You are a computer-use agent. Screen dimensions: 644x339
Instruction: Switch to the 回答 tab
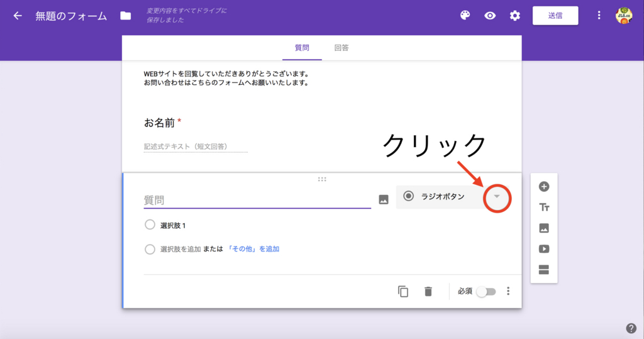tap(341, 48)
